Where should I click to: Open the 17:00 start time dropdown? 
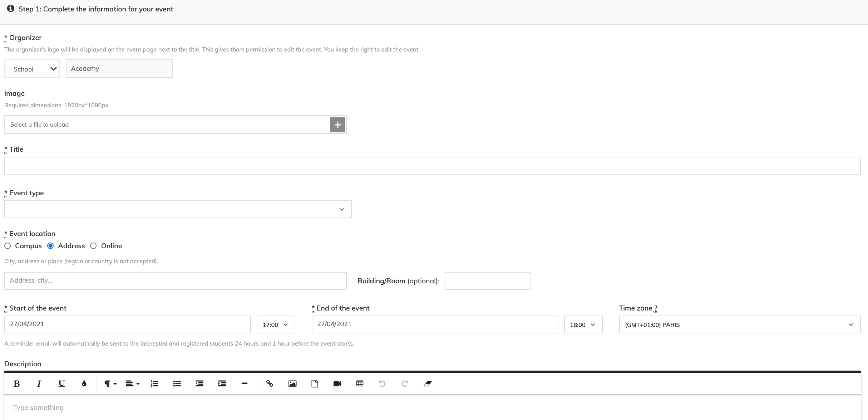[276, 324]
